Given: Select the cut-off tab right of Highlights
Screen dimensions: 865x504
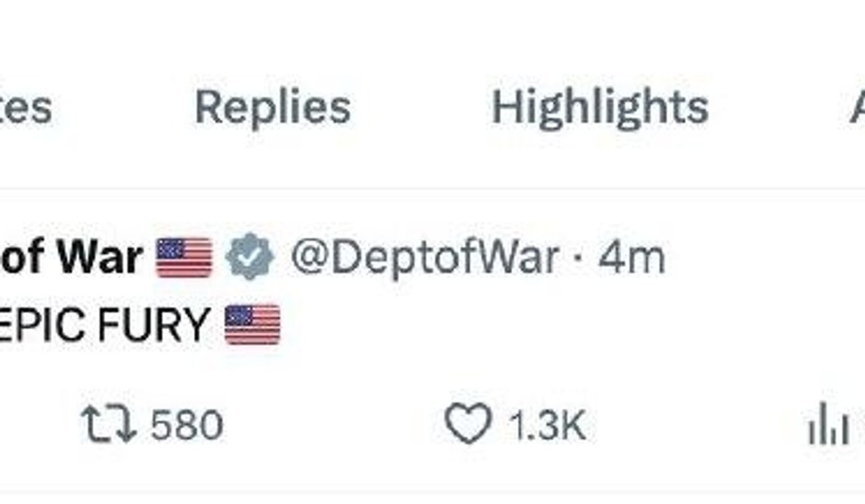Looking at the screenshot, I should [856, 108].
